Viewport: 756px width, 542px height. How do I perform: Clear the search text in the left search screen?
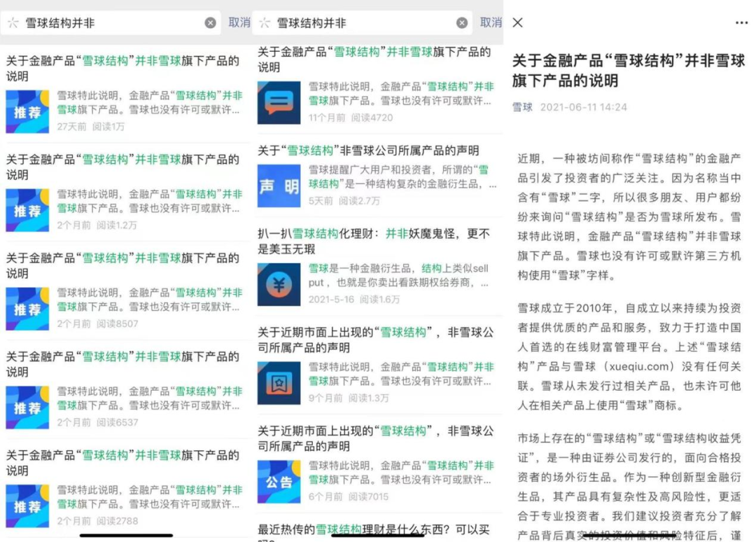coord(210,22)
